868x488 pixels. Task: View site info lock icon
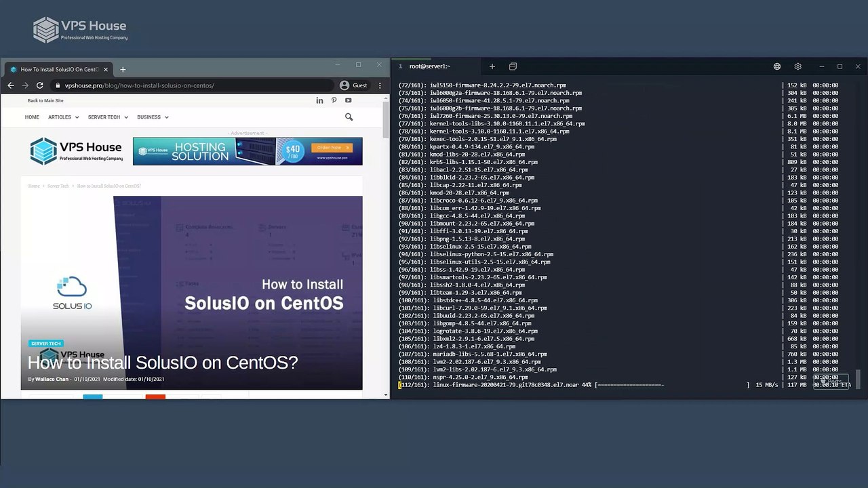(x=58, y=85)
